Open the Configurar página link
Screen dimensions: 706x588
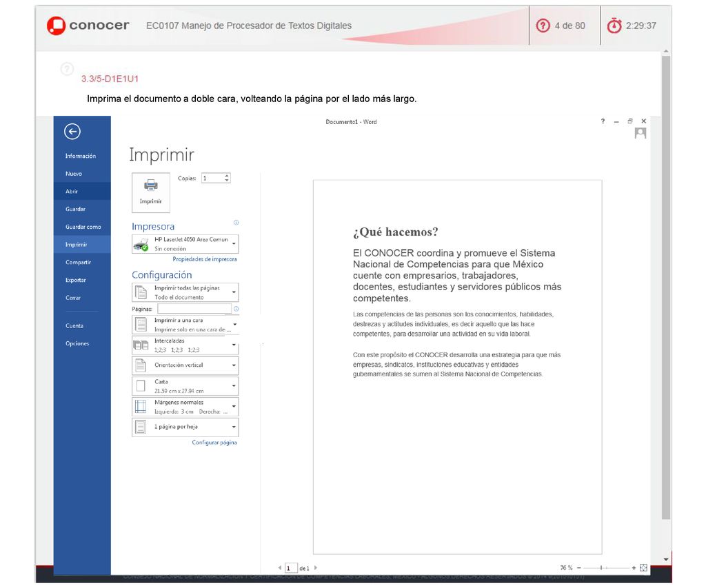pyautogui.click(x=214, y=442)
